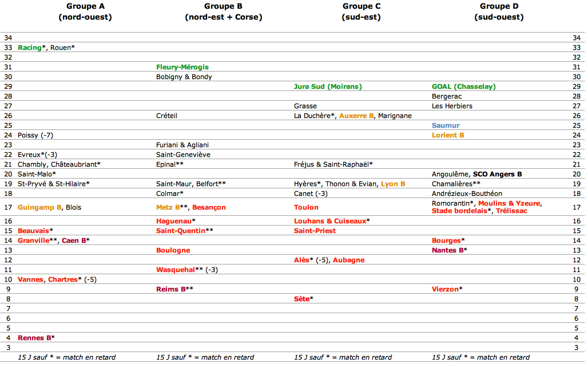Click red Granville** entry
The height and width of the screenshot is (379, 588).
(x=37, y=240)
